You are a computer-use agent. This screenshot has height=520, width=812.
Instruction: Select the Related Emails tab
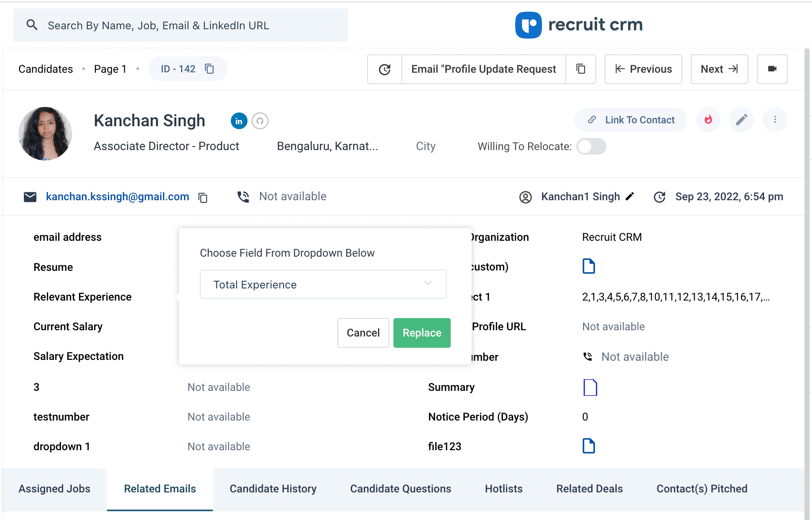(x=160, y=489)
